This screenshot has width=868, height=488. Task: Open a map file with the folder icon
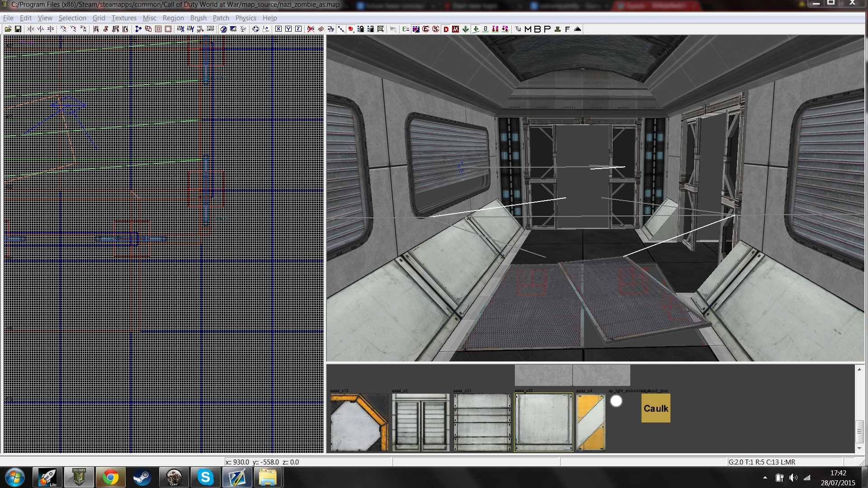coord(8,29)
